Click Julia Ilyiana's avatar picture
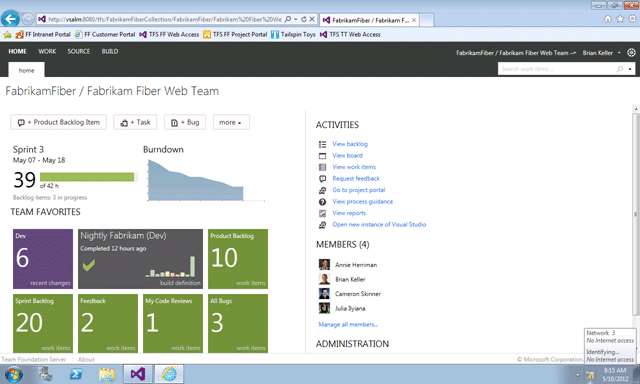Image resolution: width=640 pixels, height=384 pixels. click(x=324, y=308)
